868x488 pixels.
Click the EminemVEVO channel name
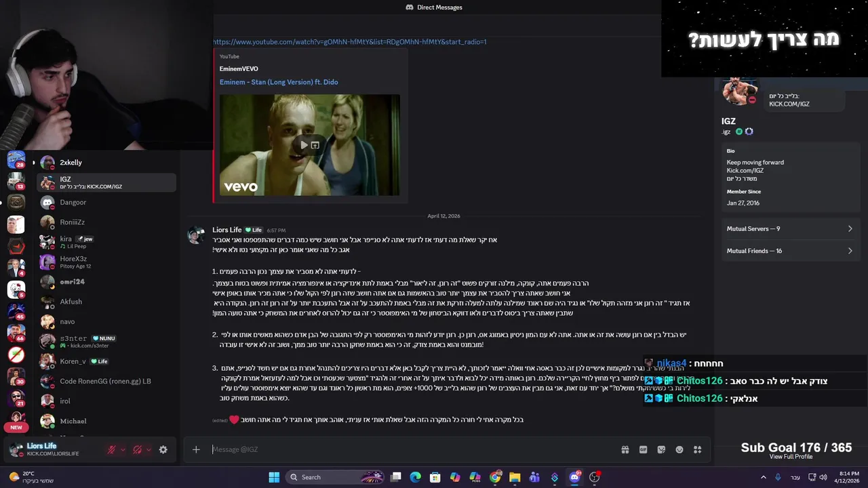tap(239, 68)
